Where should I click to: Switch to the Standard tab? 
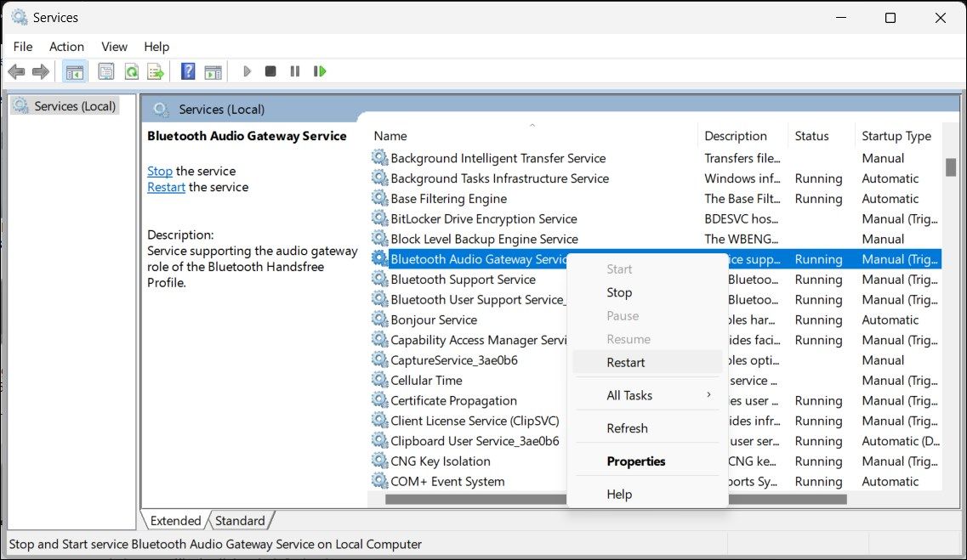(x=241, y=520)
